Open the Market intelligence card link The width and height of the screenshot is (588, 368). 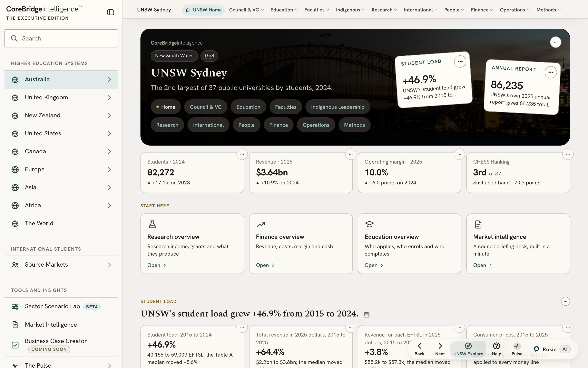pyautogui.click(x=483, y=265)
